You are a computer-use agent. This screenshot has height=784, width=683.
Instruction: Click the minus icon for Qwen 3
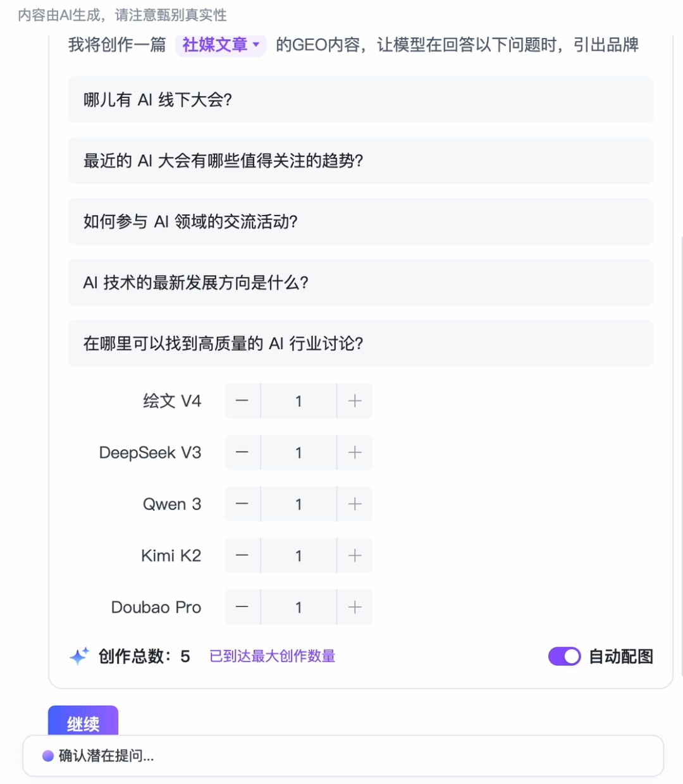tap(242, 504)
